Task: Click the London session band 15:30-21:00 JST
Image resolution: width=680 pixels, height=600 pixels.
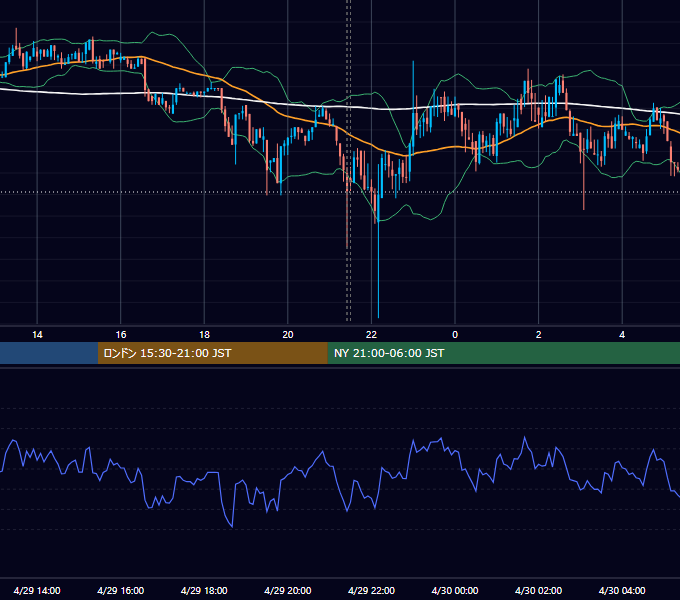Action: coord(212,353)
